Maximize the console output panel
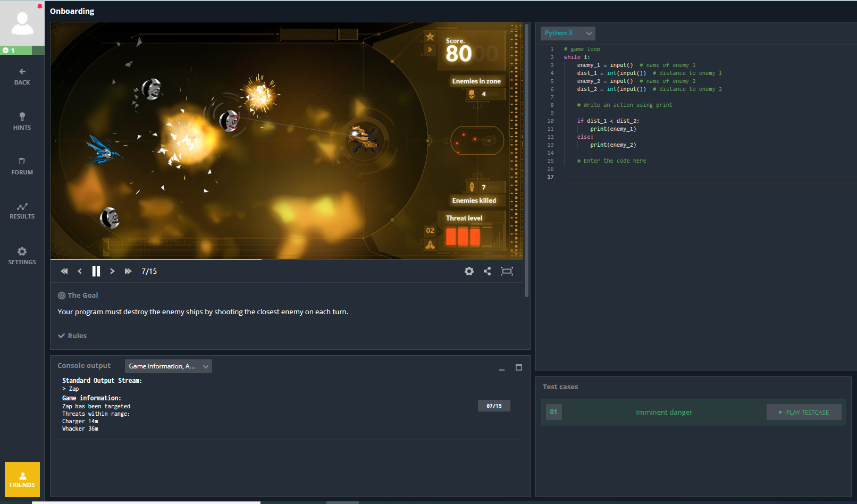 tap(519, 367)
